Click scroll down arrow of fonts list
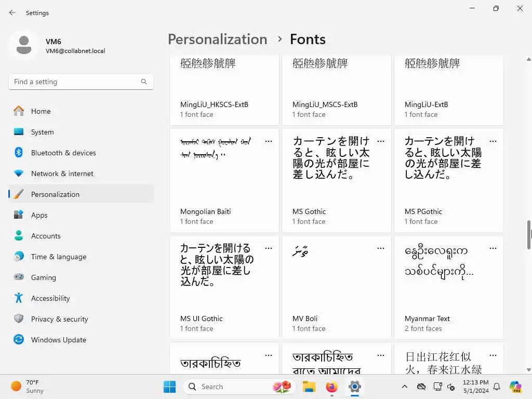Screen dimensions: 532x399 (x=528, y=369)
